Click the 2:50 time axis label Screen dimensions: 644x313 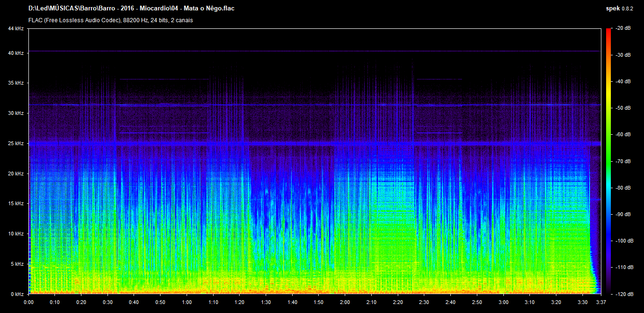pyautogui.click(x=477, y=302)
